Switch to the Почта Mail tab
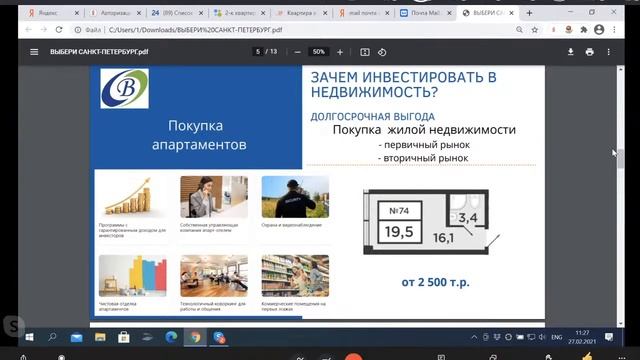Image resolution: width=640 pixels, height=360 pixels. (424, 13)
